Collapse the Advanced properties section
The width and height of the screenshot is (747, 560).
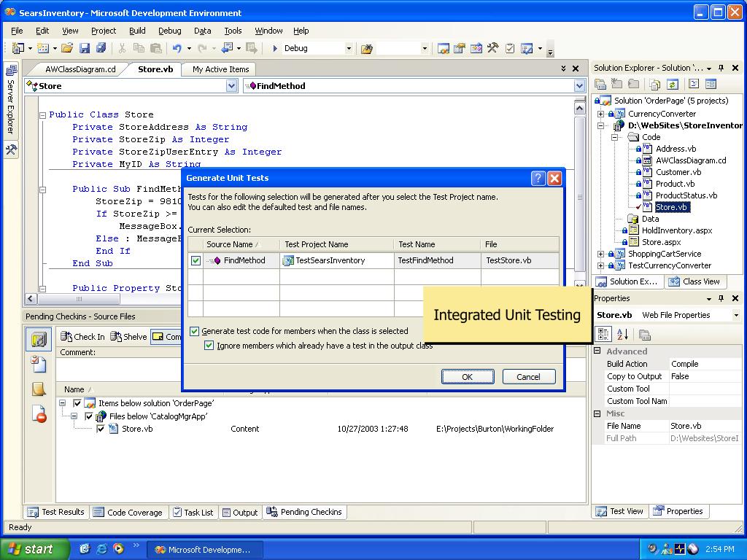tap(597, 351)
